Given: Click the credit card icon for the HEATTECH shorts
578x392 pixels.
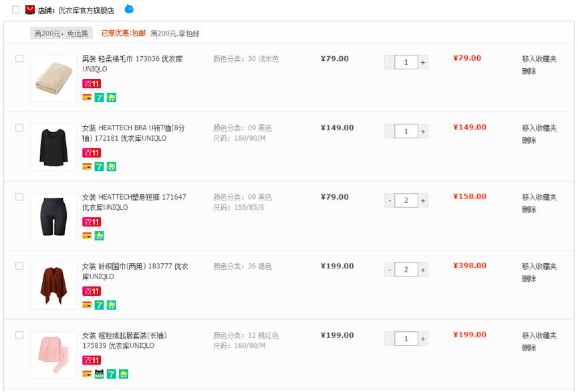Looking at the screenshot, I should click(87, 236).
